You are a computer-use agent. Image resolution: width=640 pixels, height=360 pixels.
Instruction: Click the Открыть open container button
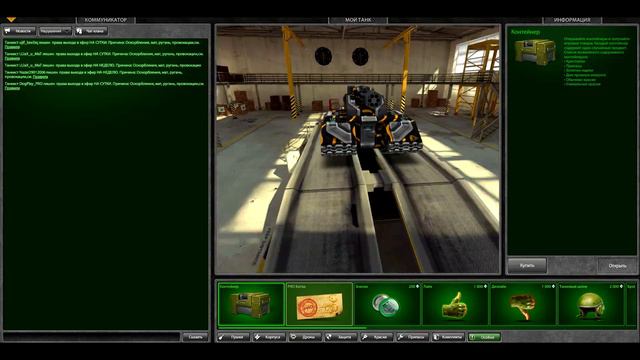(x=617, y=266)
